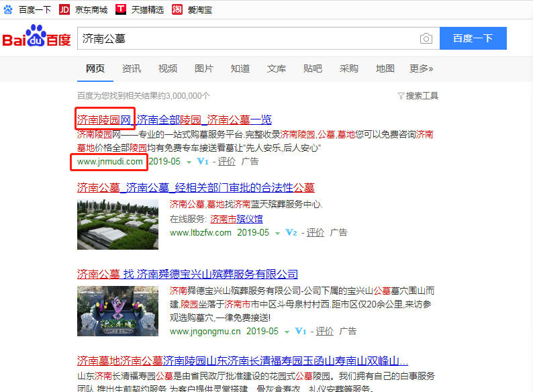Open the JD 京东商城 bookmark icon

tap(64, 9)
